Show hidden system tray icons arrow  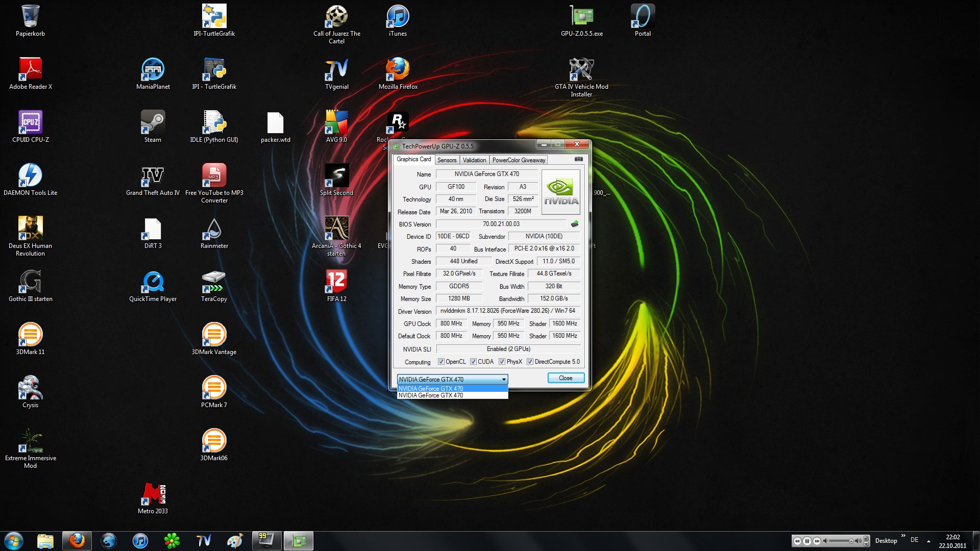[928, 541]
